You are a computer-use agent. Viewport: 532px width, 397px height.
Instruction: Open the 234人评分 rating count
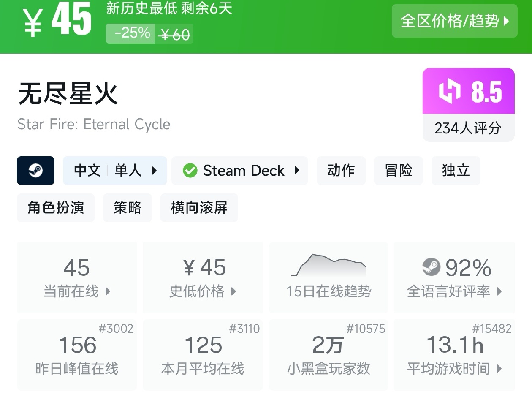coord(468,128)
